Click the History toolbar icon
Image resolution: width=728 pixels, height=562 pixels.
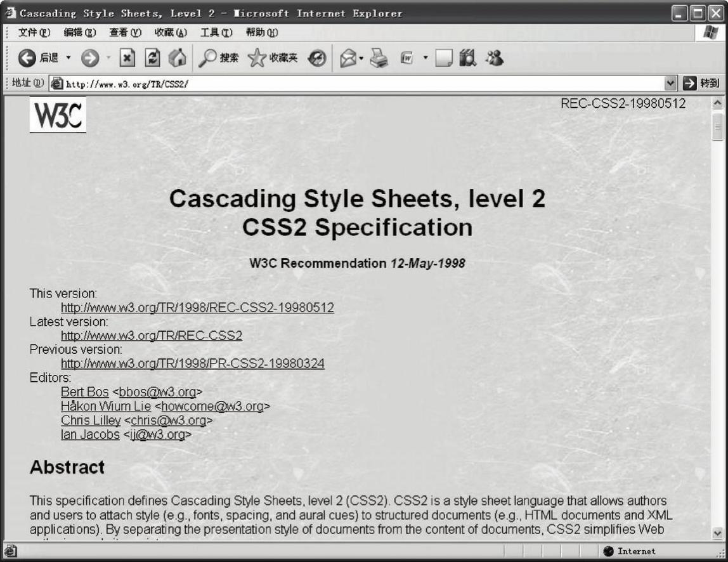317,58
